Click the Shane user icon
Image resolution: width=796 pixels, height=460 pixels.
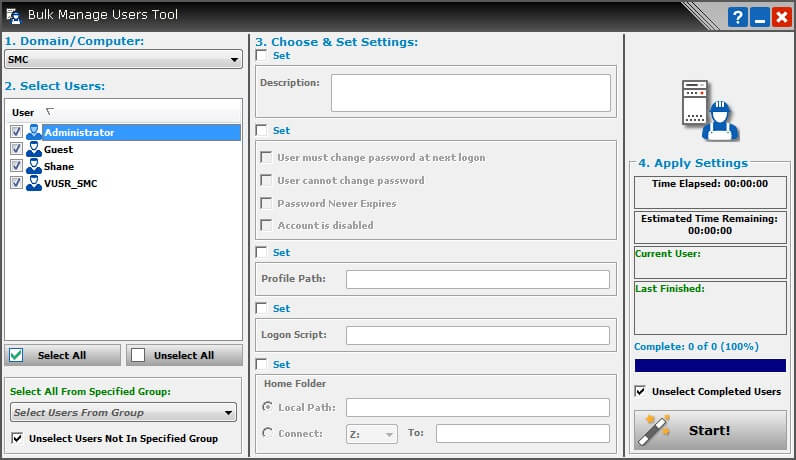tap(34, 166)
